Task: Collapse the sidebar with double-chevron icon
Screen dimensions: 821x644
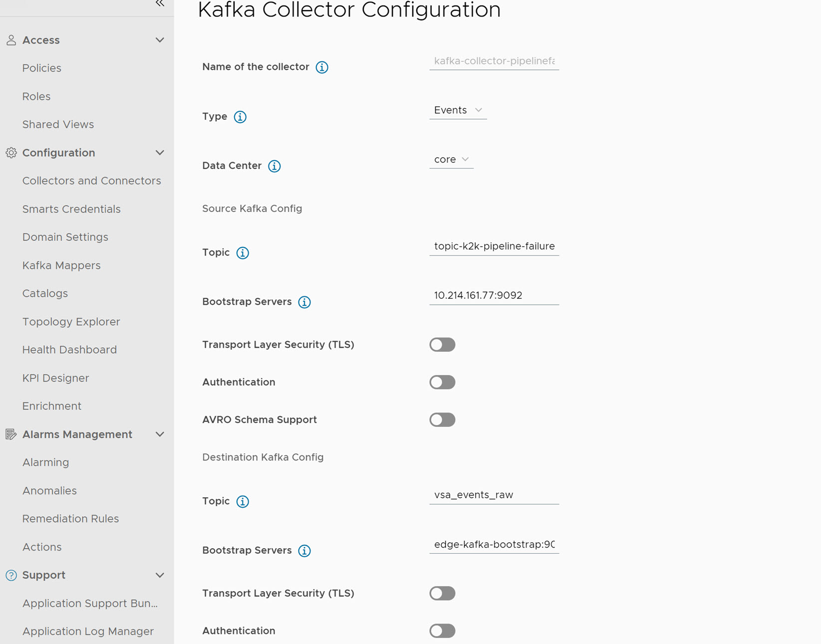Action: 160,3
